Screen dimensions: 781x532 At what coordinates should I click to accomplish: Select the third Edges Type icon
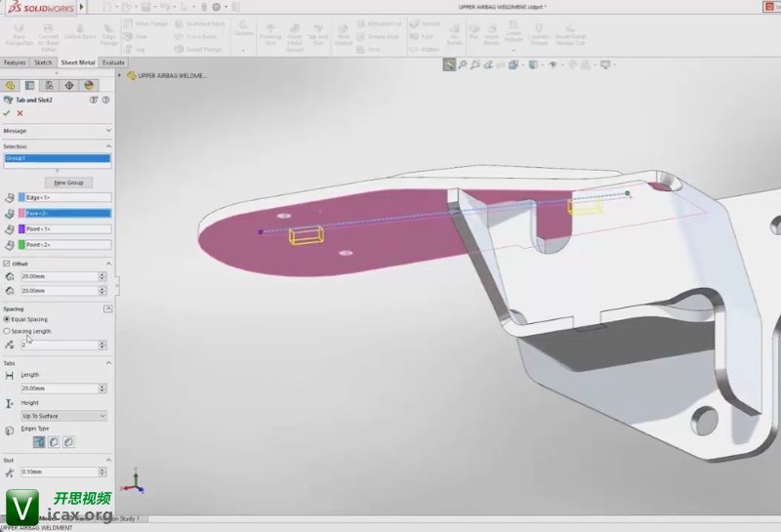pos(67,442)
